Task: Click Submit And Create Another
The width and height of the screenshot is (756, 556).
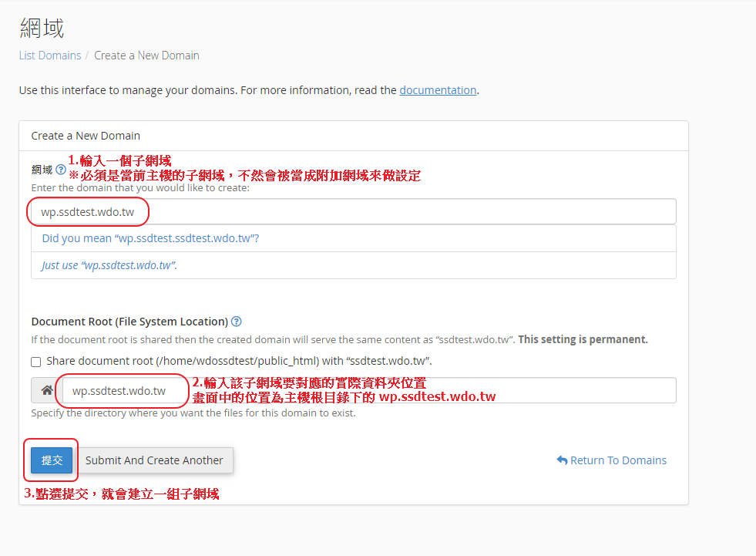Action: click(x=154, y=460)
